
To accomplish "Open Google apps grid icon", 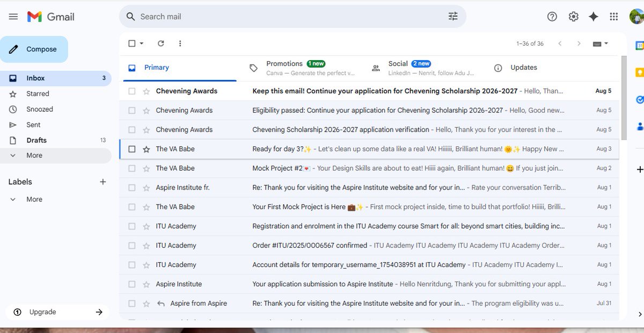I will pyautogui.click(x=614, y=17).
